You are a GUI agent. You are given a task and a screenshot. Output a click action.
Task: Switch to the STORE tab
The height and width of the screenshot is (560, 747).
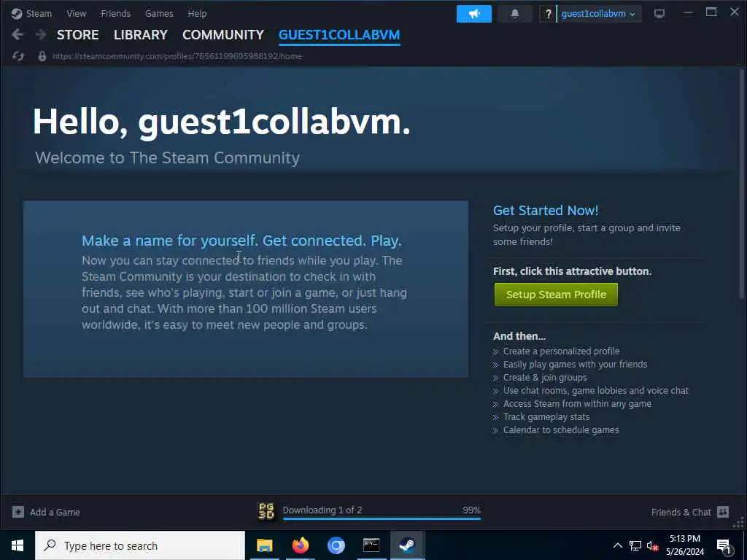pyautogui.click(x=77, y=35)
